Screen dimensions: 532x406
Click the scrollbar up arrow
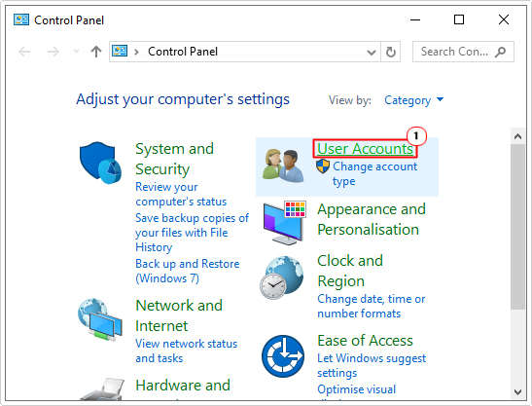click(x=517, y=136)
